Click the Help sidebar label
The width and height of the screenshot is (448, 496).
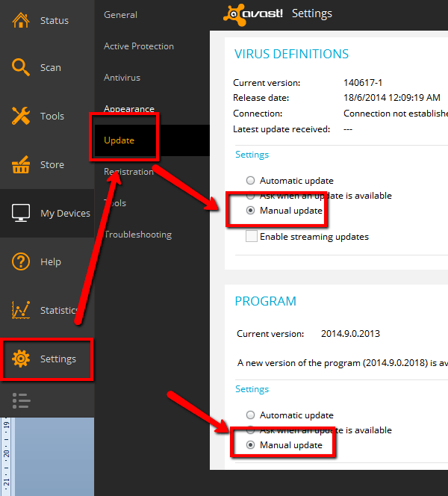[x=51, y=262]
